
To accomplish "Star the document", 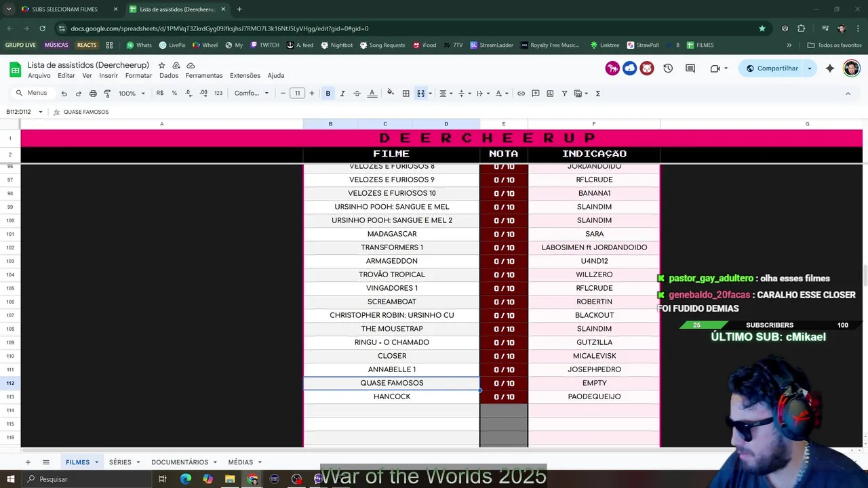I will (x=161, y=65).
